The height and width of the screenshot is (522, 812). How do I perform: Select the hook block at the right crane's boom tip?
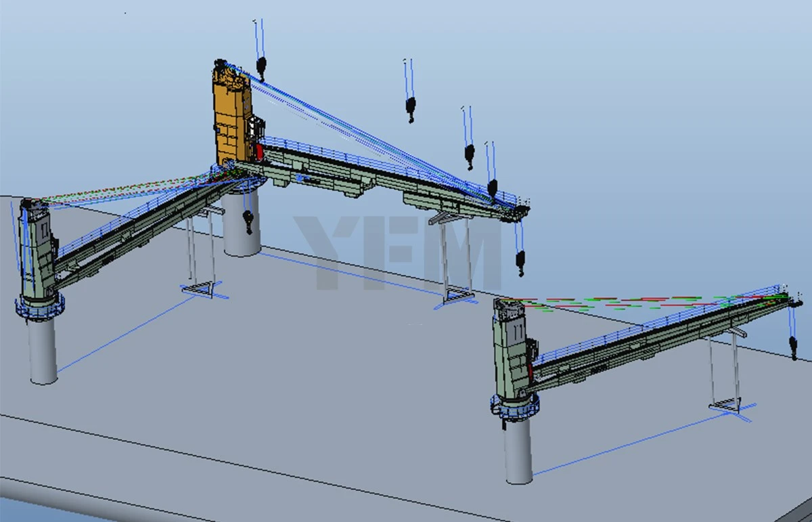(794, 347)
